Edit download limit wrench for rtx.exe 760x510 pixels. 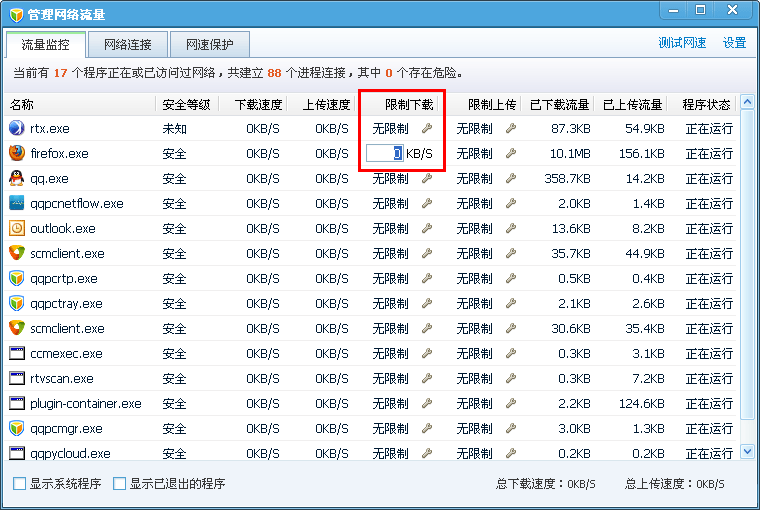pos(427,128)
